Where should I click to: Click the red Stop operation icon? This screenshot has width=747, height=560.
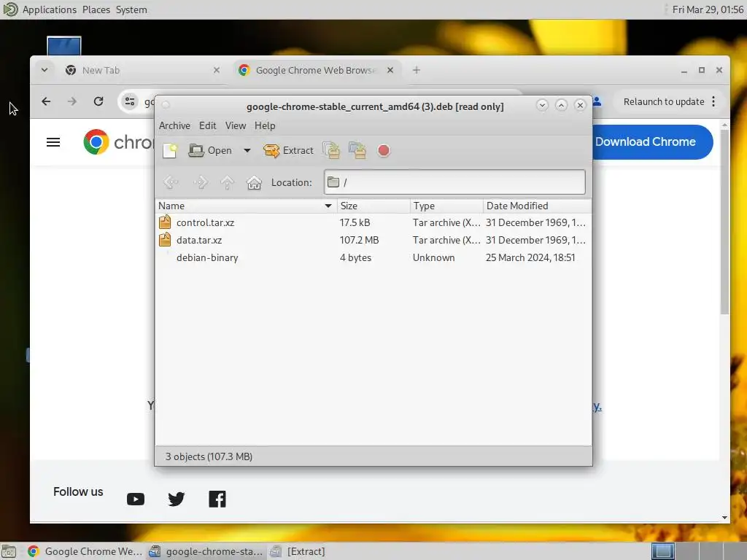point(384,150)
